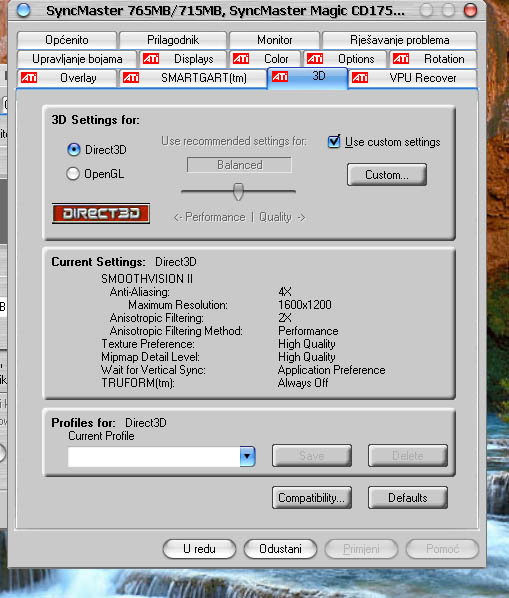Uncheck Use custom settings checkbox
509x598 pixels.
pos(334,141)
